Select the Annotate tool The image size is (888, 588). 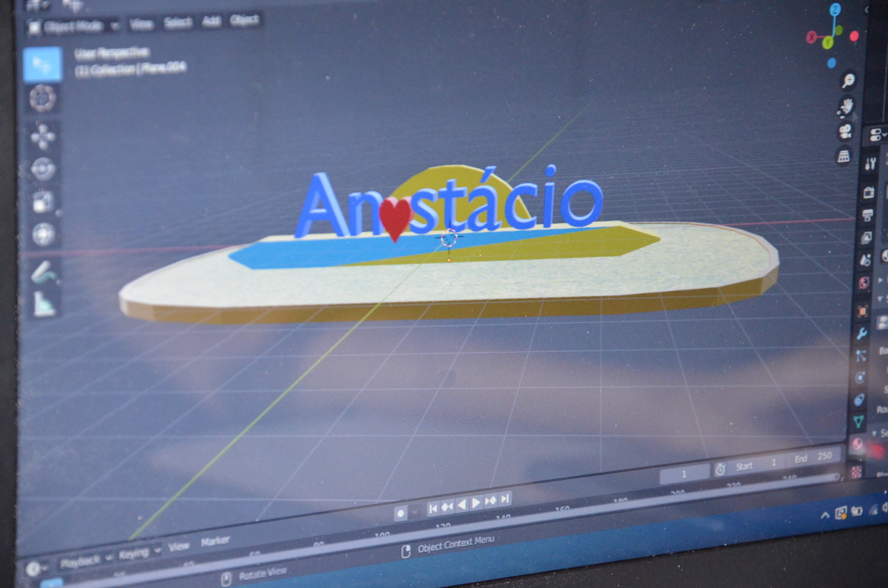pyautogui.click(x=45, y=272)
